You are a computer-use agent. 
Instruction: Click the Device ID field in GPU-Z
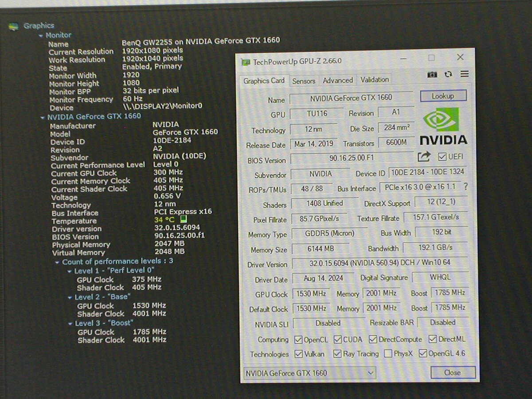(427, 172)
